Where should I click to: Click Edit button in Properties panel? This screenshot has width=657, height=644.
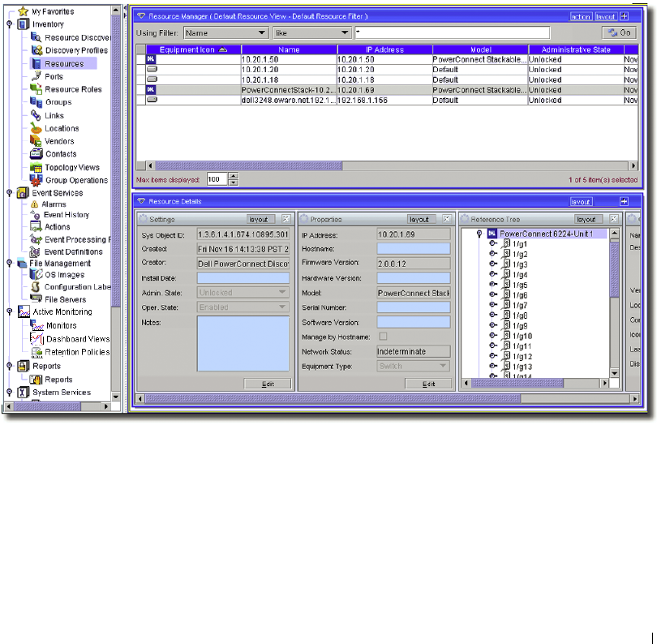coord(427,384)
